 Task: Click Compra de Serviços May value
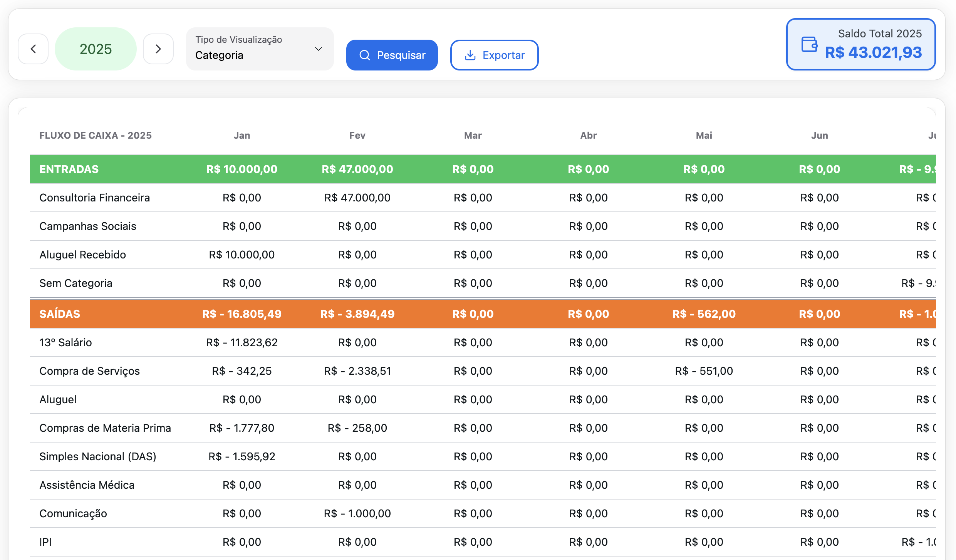pyautogui.click(x=704, y=371)
